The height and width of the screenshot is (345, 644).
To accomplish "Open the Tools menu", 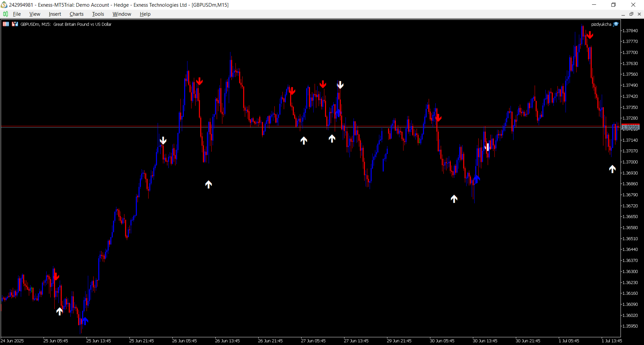I will [x=98, y=14].
